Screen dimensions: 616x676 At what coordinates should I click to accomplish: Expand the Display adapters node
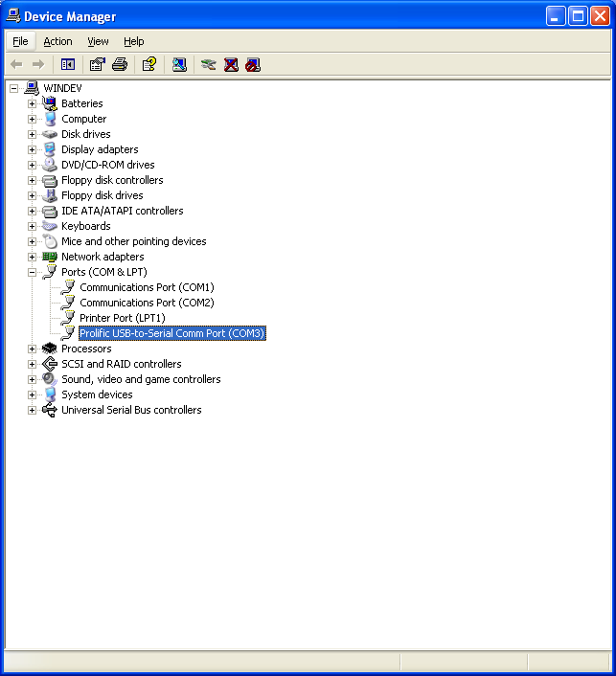[x=32, y=149]
